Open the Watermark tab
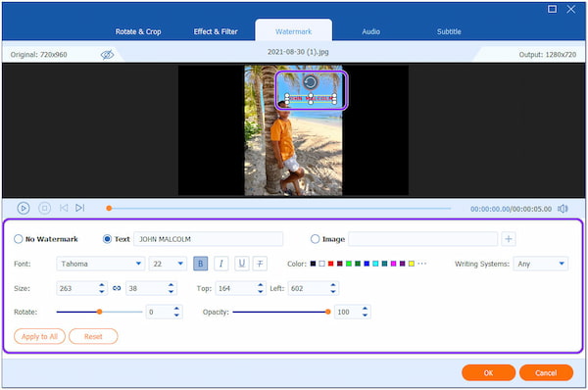588x390 pixels. tap(294, 31)
